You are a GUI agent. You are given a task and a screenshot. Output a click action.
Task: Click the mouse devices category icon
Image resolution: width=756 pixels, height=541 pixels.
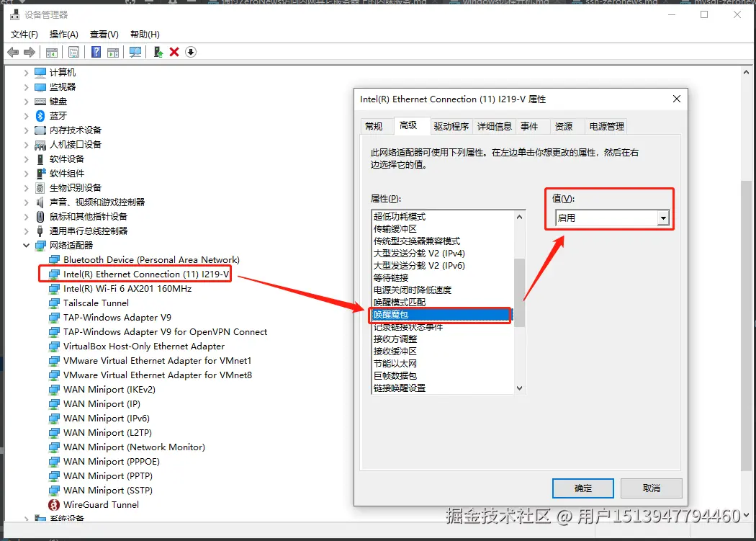[x=40, y=217]
